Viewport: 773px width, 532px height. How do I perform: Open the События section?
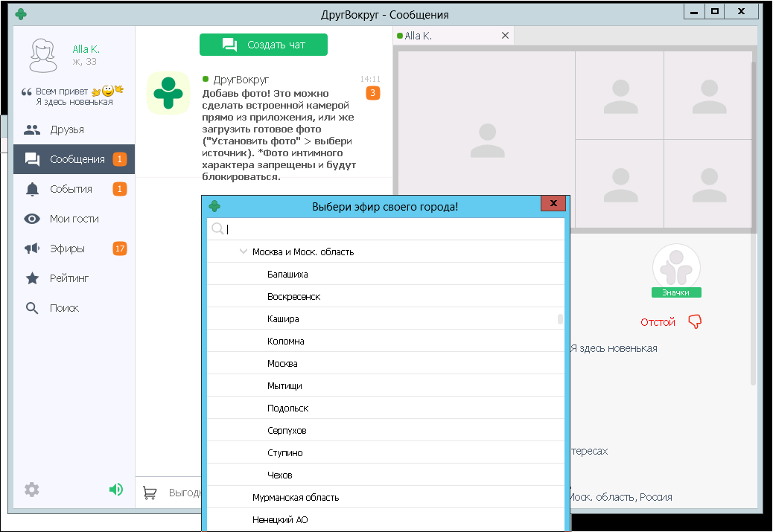(74, 189)
